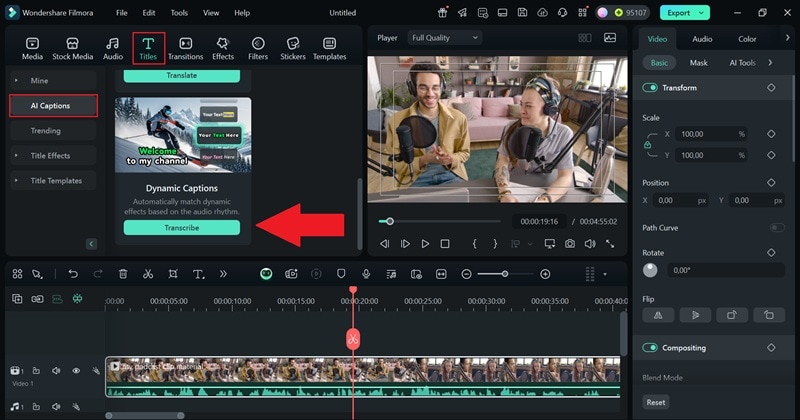Screen dimensions: 800x420
Task: Open the Export dropdown arrow
Action: (702, 13)
